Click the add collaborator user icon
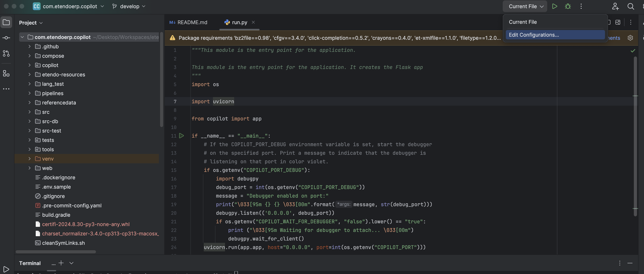644x274 pixels. click(x=615, y=6)
